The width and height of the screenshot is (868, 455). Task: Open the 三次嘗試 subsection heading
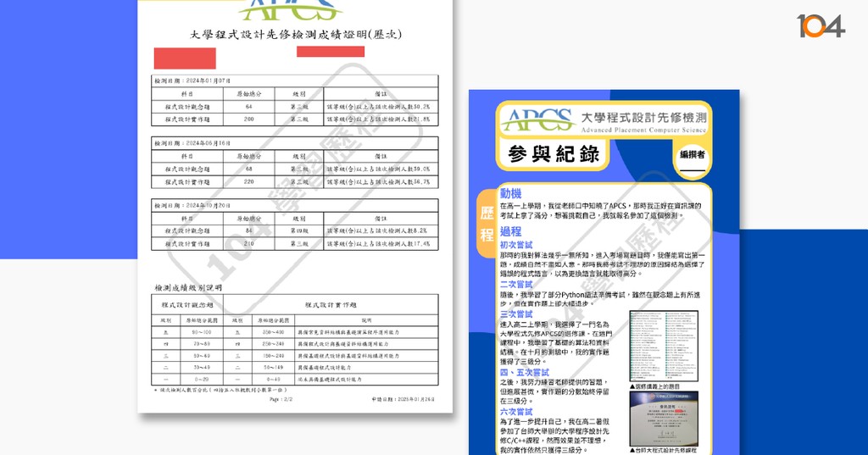(517, 314)
